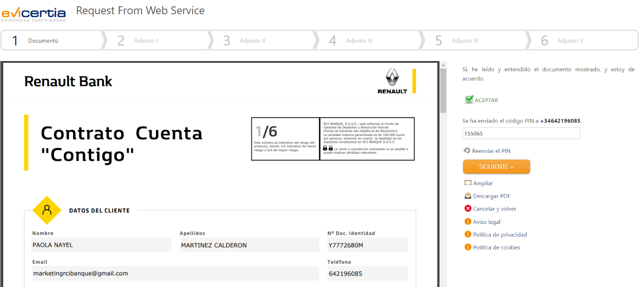Viewport: 644px width, 287px height.
Task: Click the Política de cookies info icon
Action: point(468,247)
